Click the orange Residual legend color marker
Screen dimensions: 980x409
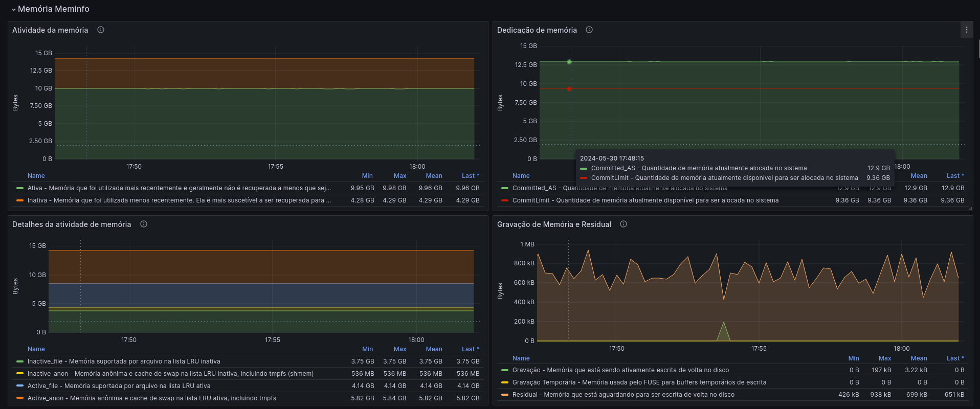click(x=505, y=395)
